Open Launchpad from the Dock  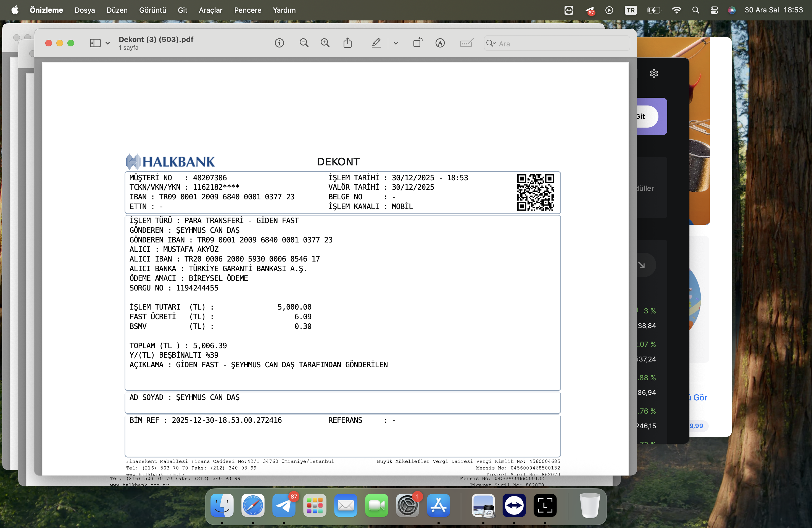click(x=315, y=505)
